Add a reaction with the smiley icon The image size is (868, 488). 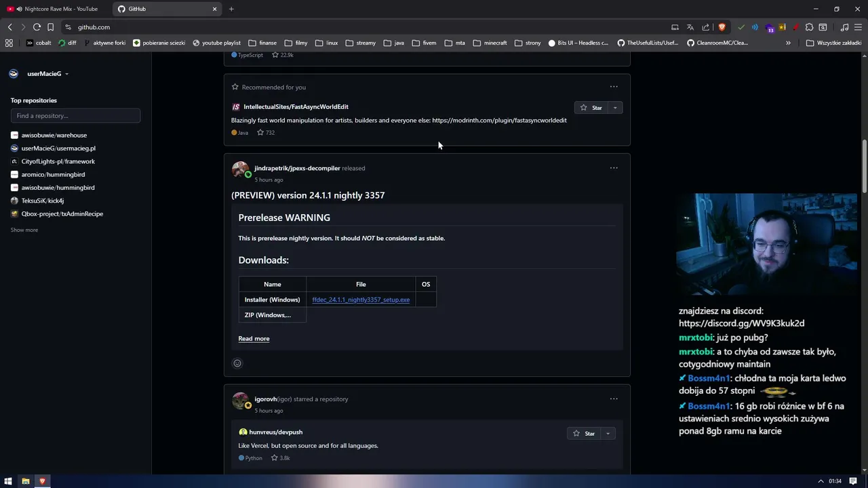click(237, 363)
